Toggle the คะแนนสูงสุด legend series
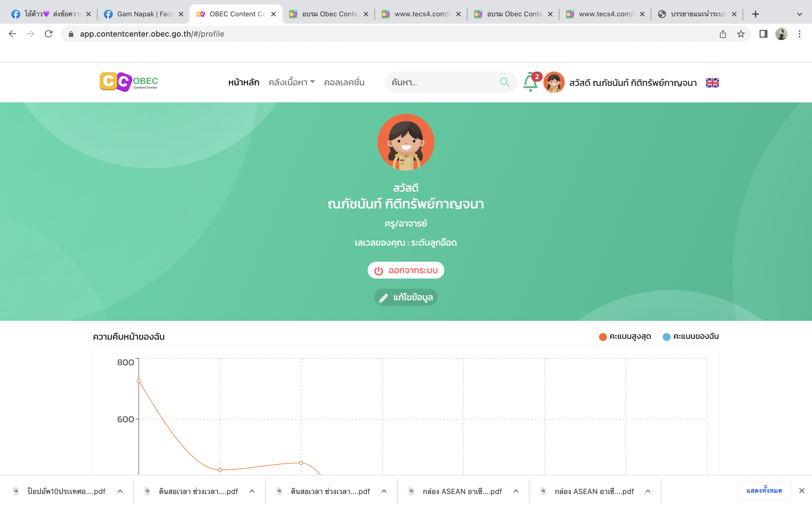Image resolution: width=812 pixels, height=507 pixels. pos(625,337)
